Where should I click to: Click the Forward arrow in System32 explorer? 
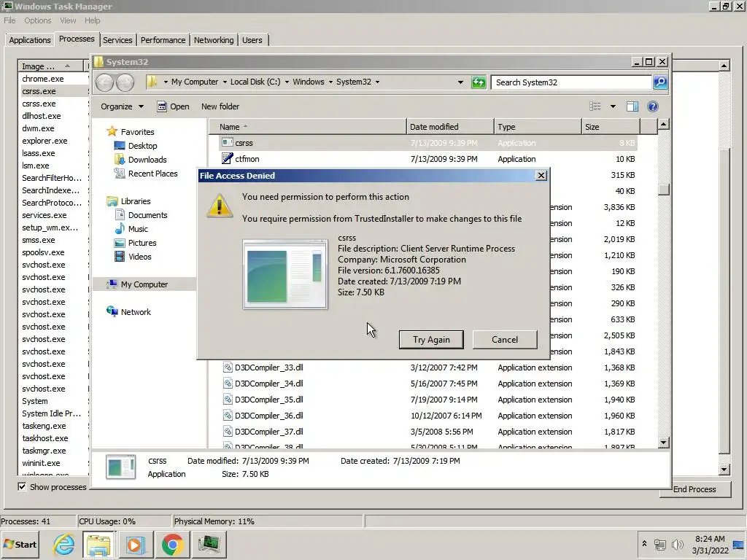[125, 82]
